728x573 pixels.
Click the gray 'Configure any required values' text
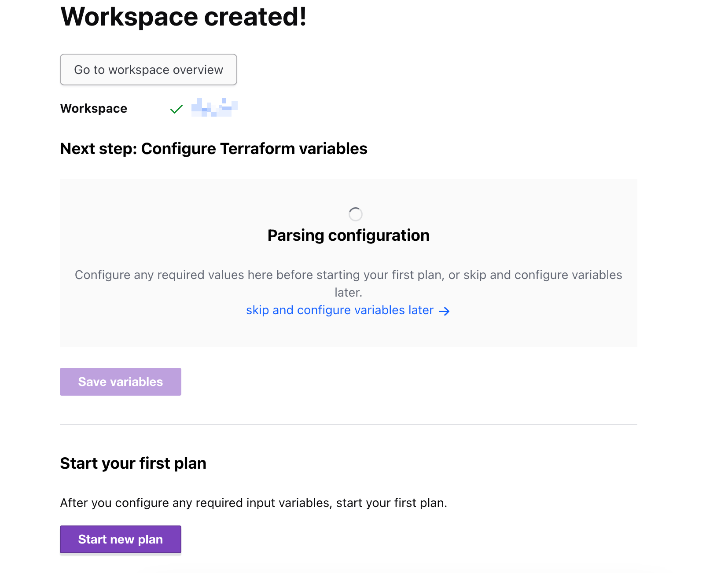click(348, 275)
